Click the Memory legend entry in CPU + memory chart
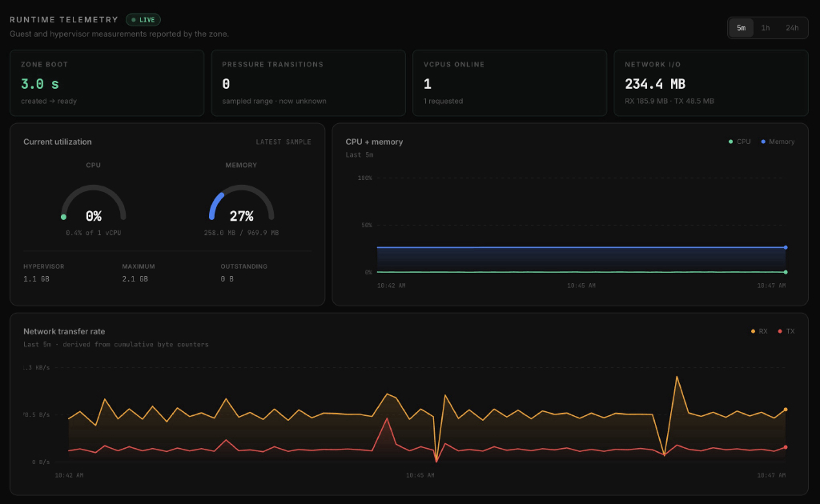820x504 pixels. tap(778, 142)
